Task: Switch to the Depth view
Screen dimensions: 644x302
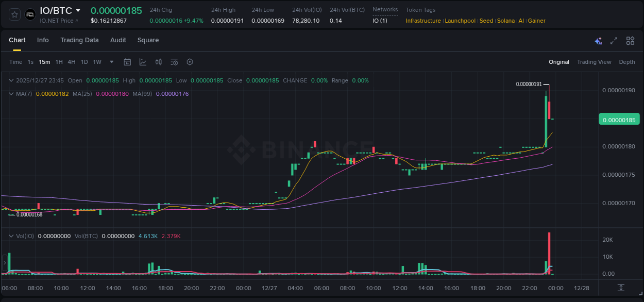Action: (x=627, y=62)
